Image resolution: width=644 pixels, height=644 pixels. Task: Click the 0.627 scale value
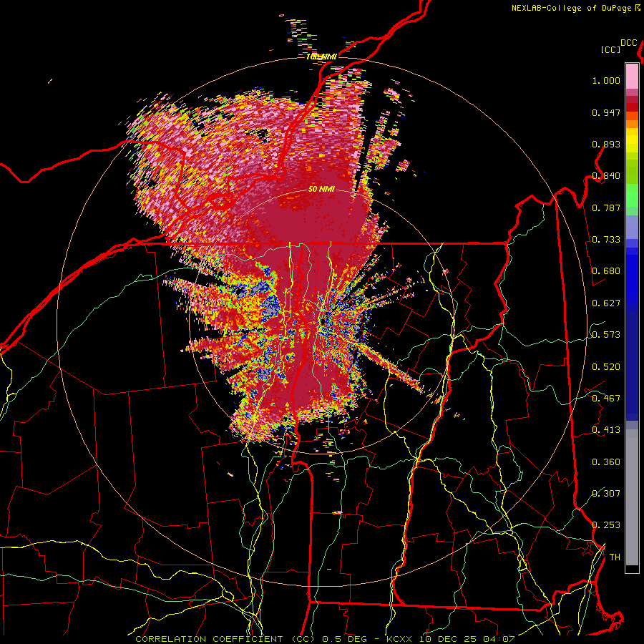click(606, 303)
